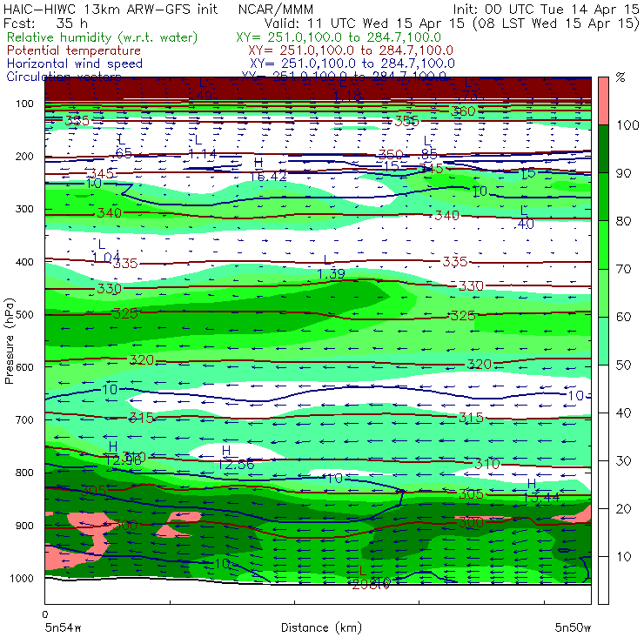The image size is (644, 644).
Task: Click the 'Fcst: 35 h' label
Action: point(45,23)
